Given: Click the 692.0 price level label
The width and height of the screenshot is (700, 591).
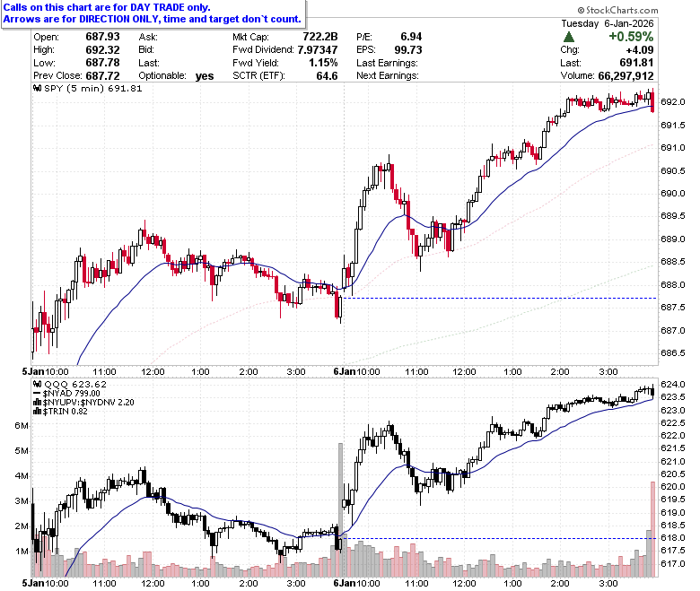Looking at the screenshot, I should (x=673, y=102).
